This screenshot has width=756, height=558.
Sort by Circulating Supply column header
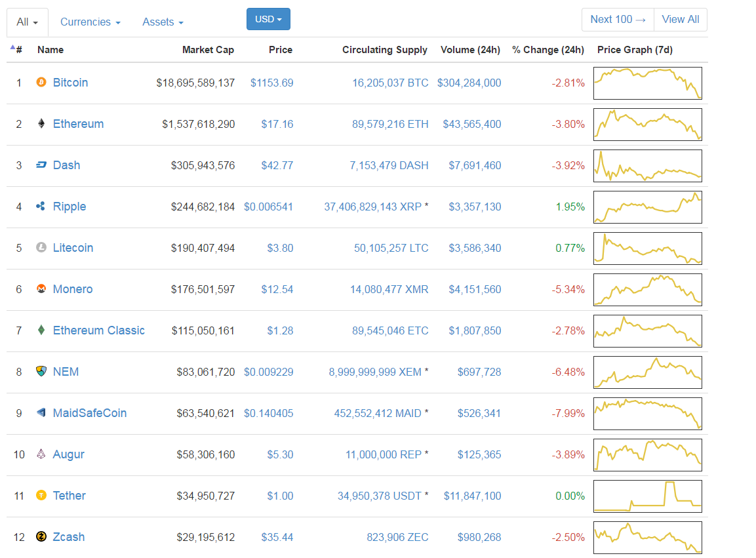click(385, 50)
